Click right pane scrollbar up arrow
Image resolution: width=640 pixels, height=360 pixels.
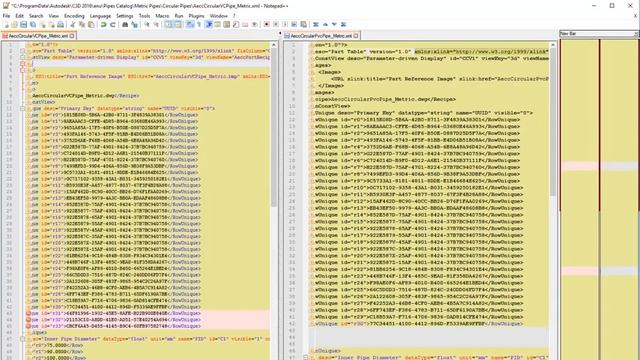click(553, 44)
